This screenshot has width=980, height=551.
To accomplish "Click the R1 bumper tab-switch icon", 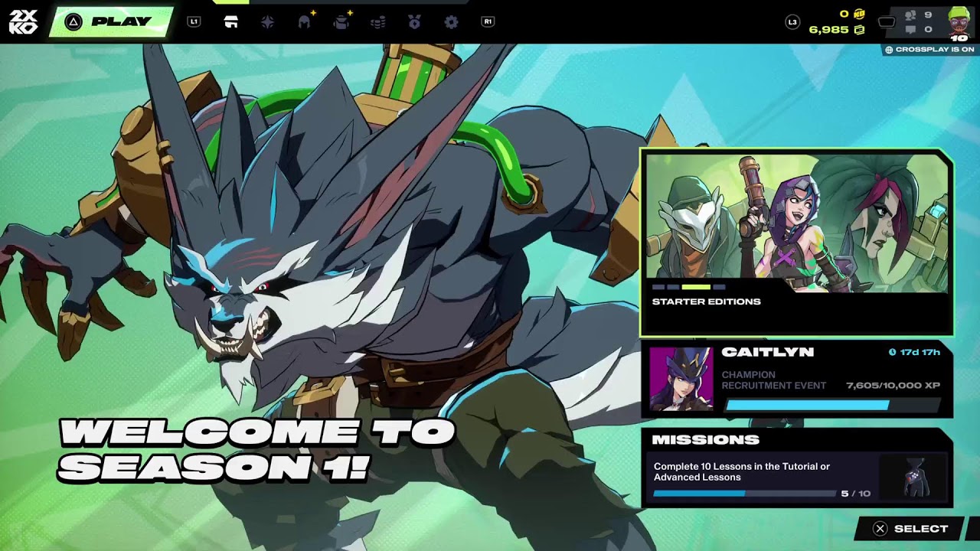I will pos(488,21).
